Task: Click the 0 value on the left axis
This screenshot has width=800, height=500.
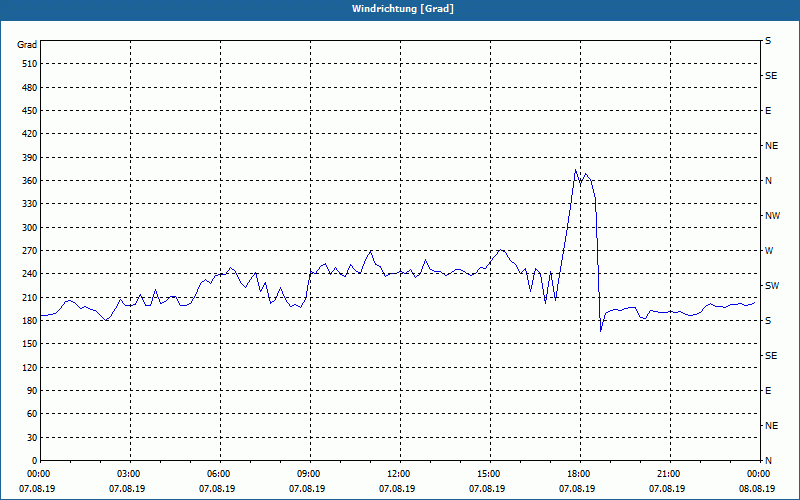Action: click(x=34, y=461)
